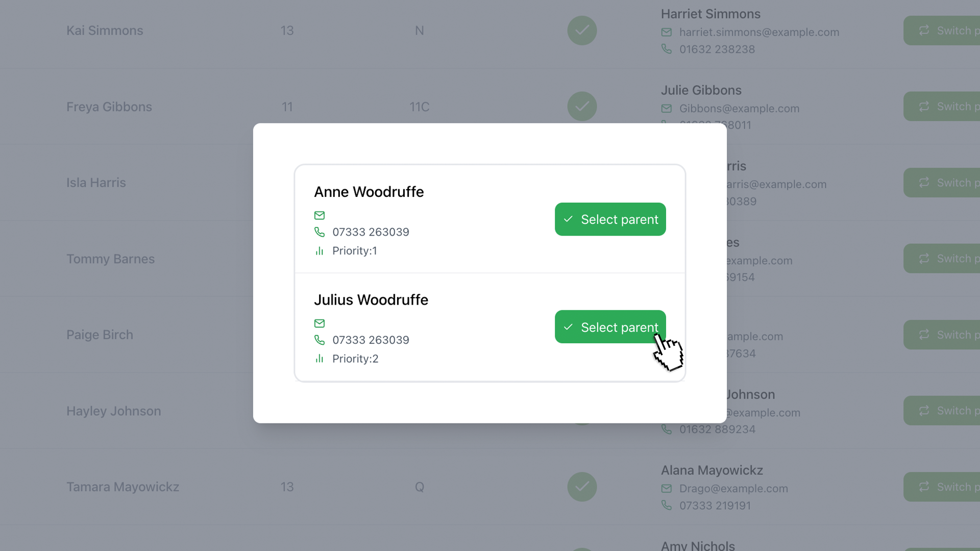Click Harriet Simmons' email envelope icon
980x551 pixels.
coord(667,32)
